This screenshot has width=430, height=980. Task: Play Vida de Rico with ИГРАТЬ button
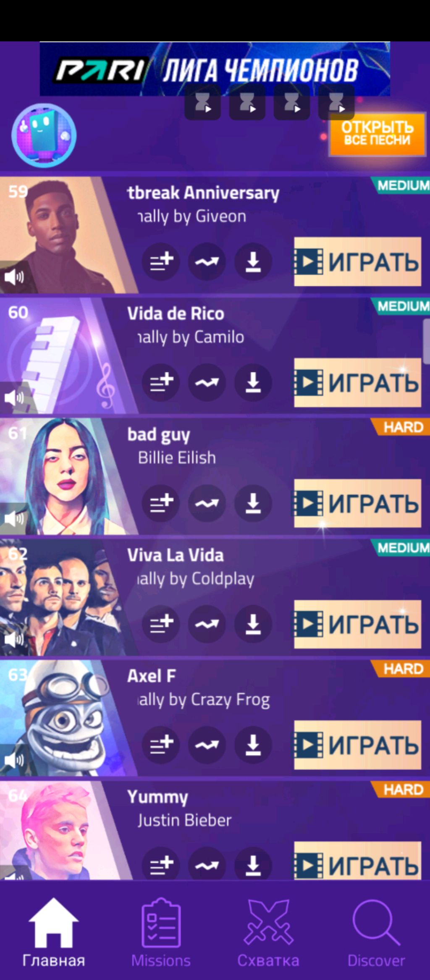[x=357, y=382]
